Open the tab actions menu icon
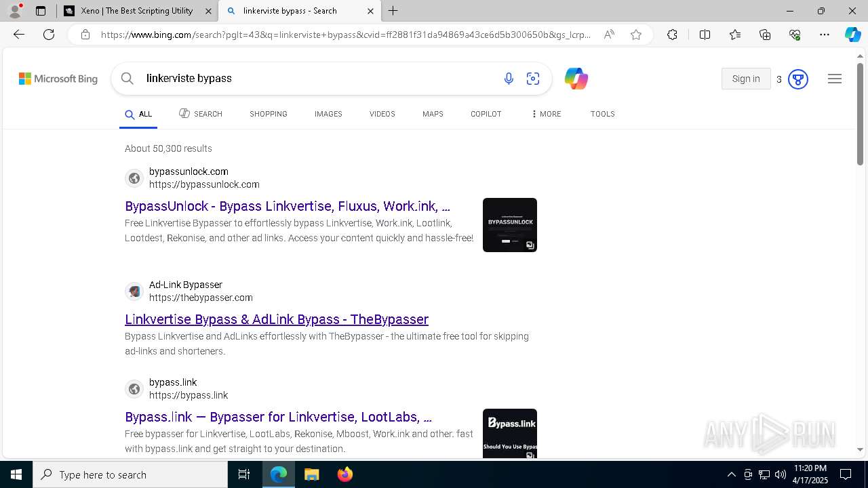This screenshot has width=868, height=488. pyautogui.click(x=41, y=11)
